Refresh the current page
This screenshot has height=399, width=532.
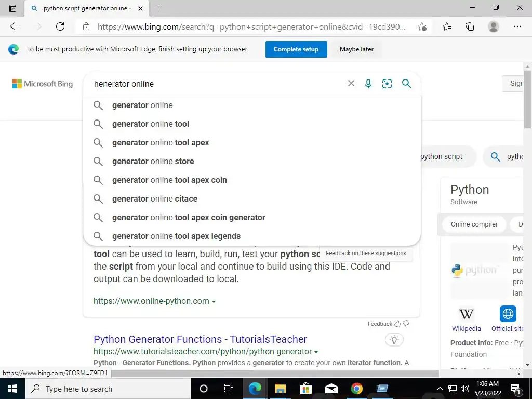click(x=60, y=26)
